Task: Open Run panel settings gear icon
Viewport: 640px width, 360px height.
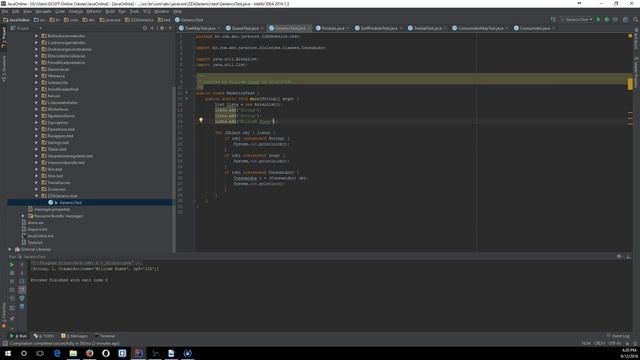Action: [619, 256]
